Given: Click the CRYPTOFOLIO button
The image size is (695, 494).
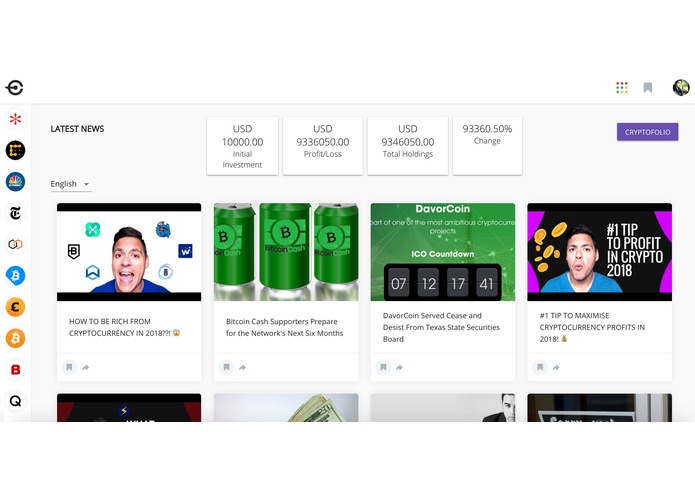Looking at the screenshot, I should click(x=648, y=132).
